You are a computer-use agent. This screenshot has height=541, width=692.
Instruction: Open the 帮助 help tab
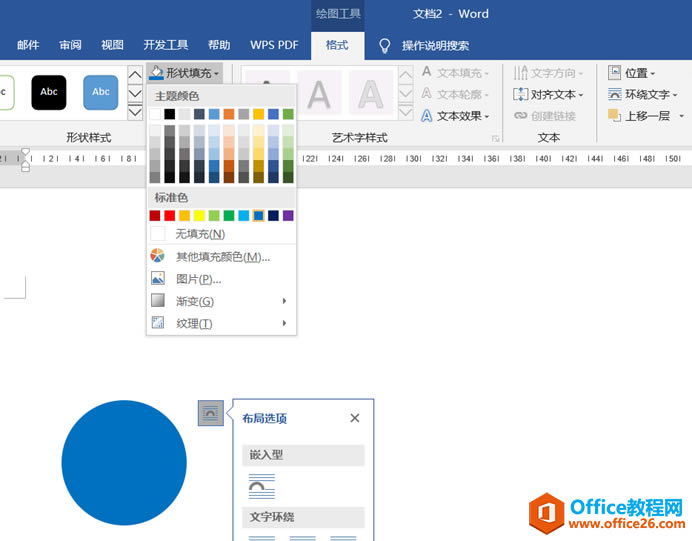pos(219,45)
